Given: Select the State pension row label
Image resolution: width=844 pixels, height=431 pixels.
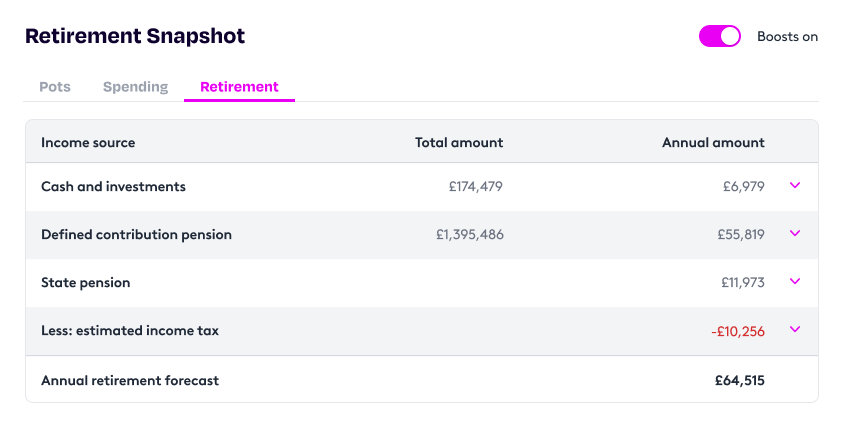Looking at the screenshot, I should pos(86,283).
